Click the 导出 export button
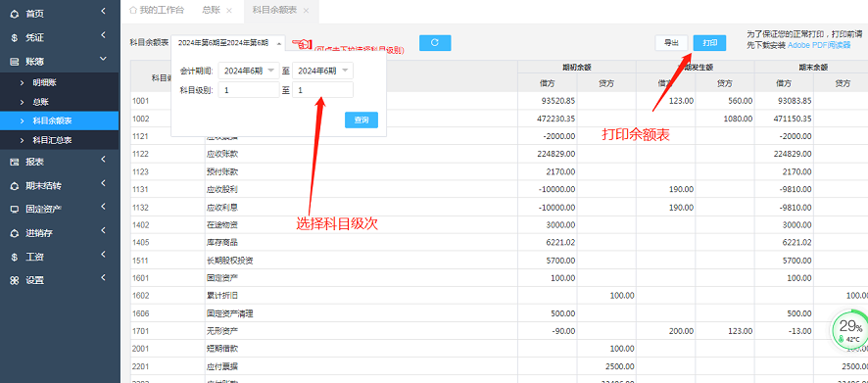 pos(671,43)
